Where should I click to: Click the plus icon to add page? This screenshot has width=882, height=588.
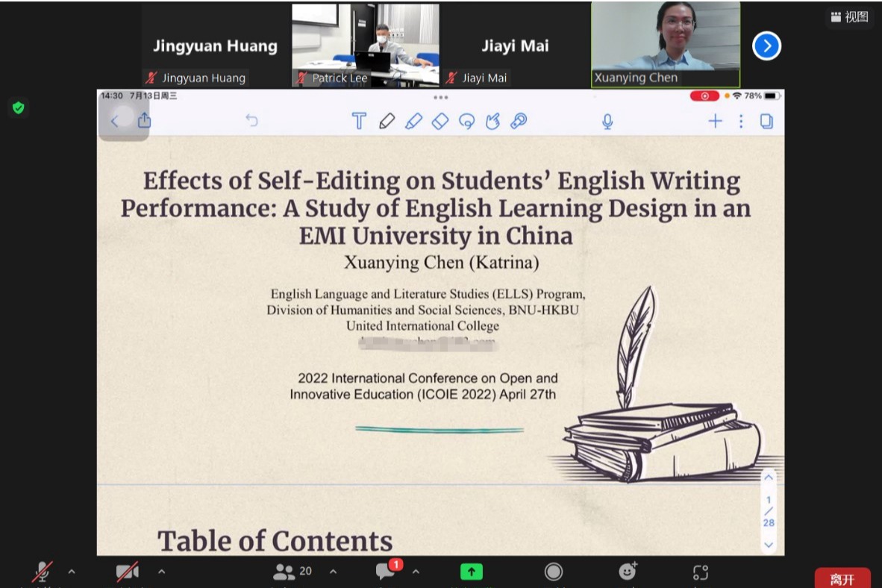pos(715,121)
